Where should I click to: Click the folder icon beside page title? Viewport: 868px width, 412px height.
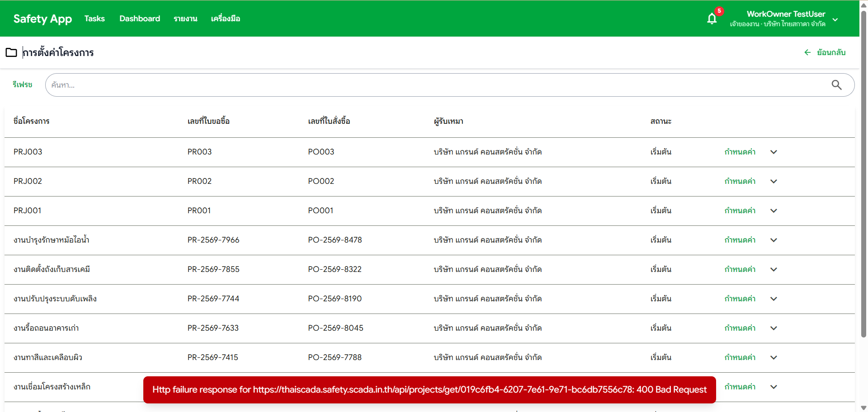pyautogui.click(x=11, y=52)
